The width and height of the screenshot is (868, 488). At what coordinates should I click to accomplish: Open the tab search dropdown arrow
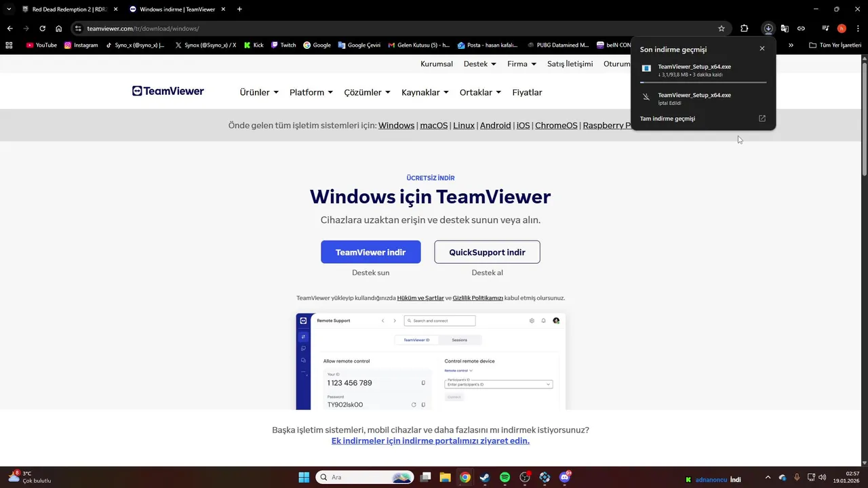[x=9, y=9]
